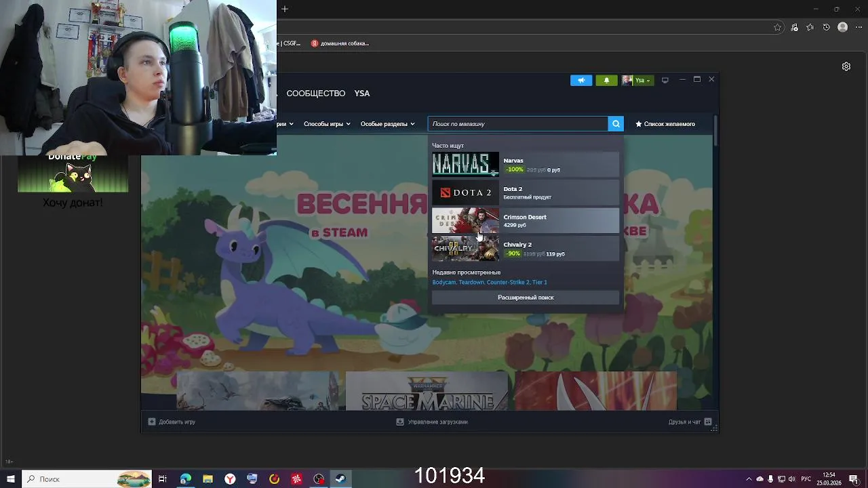Click the gear settings icon on the browser page
This screenshot has height=488, width=868.
click(846, 66)
